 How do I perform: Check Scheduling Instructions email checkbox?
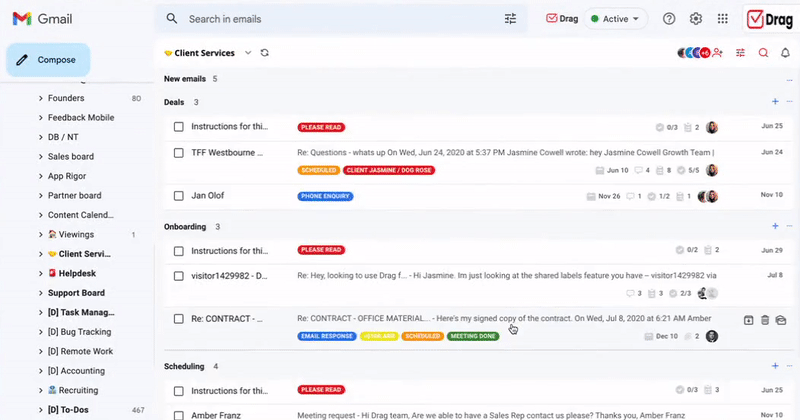pyautogui.click(x=179, y=391)
